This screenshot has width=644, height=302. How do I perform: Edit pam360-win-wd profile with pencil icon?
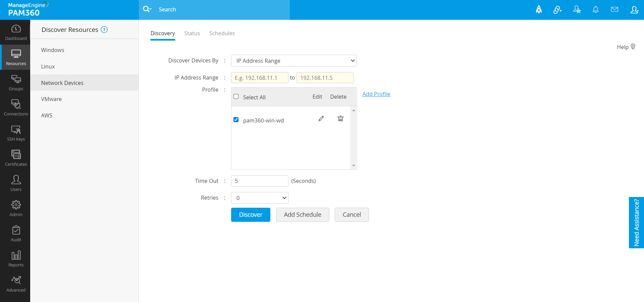[x=321, y=118]
